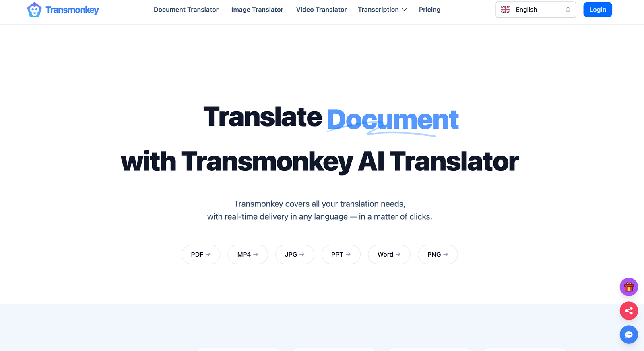Click the UK flag language icon
Image resolution: width=644 pixels, height=351 pixels.
tap(506, 10)
